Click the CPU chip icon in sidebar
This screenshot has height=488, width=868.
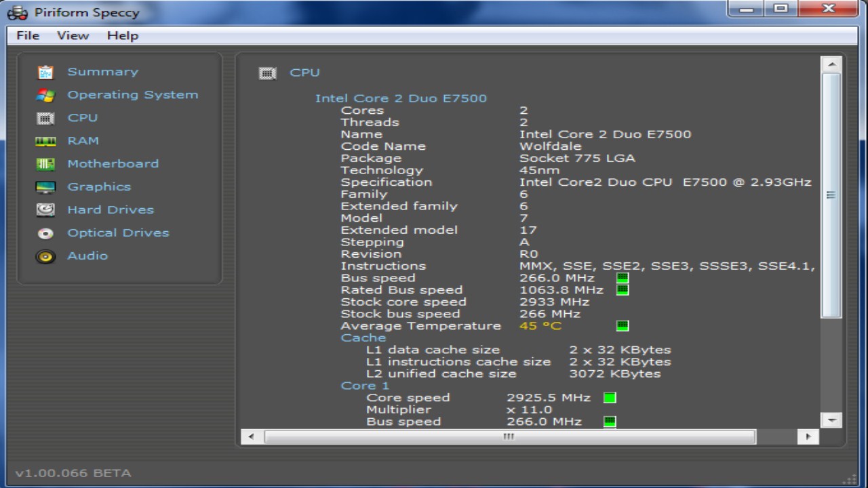point(45,119)
